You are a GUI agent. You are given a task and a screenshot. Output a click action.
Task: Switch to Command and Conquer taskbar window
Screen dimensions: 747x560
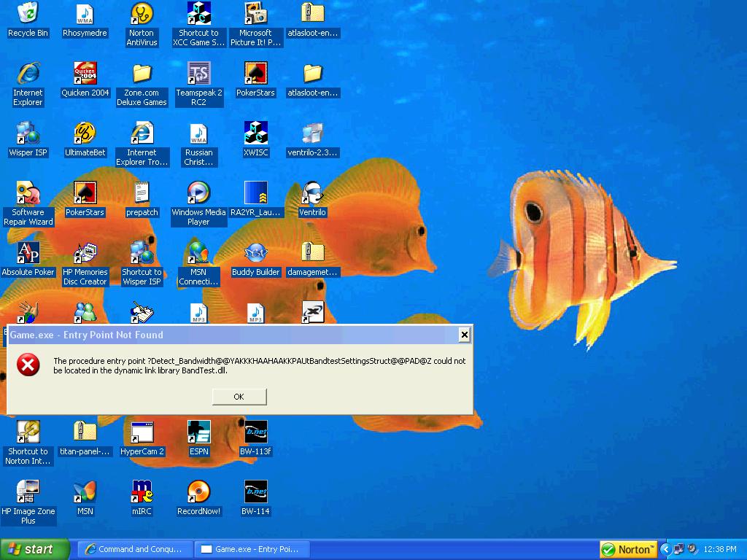pos(135,549)
